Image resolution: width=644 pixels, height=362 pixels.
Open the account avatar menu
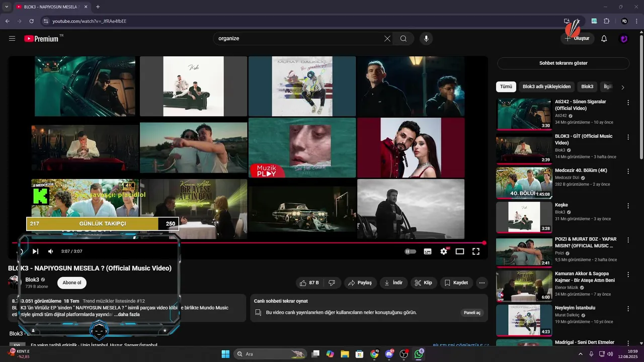[624, 39]
